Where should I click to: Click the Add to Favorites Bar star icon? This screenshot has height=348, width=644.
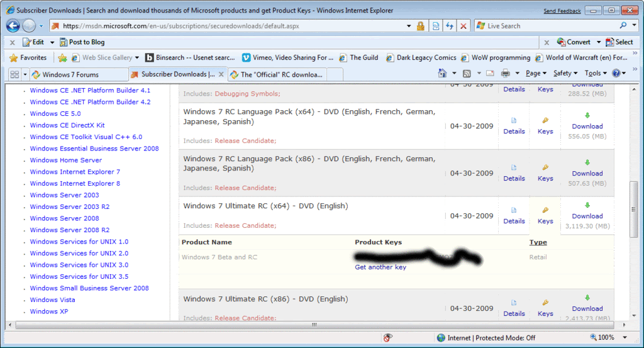(x=62, y=58)
